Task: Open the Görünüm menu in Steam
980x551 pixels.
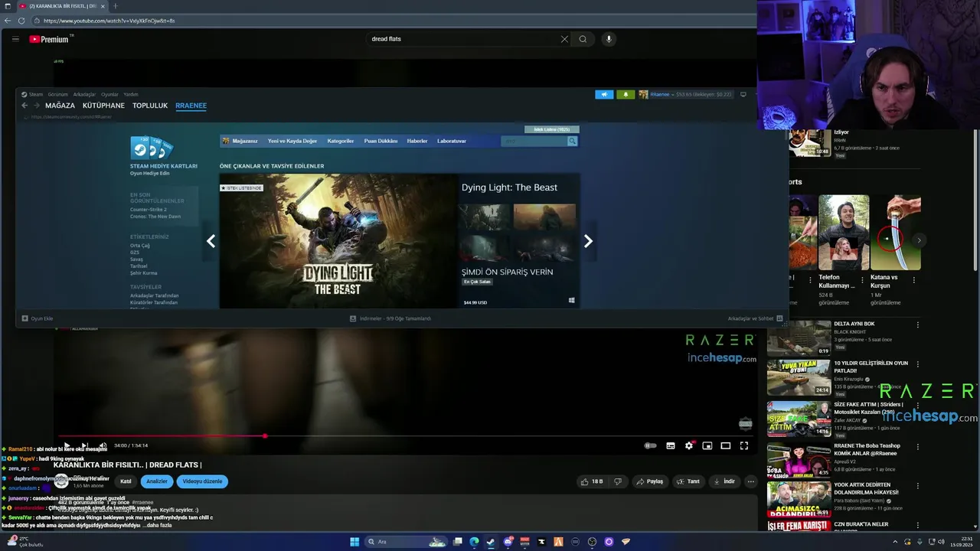Action: tap(58, 94)
